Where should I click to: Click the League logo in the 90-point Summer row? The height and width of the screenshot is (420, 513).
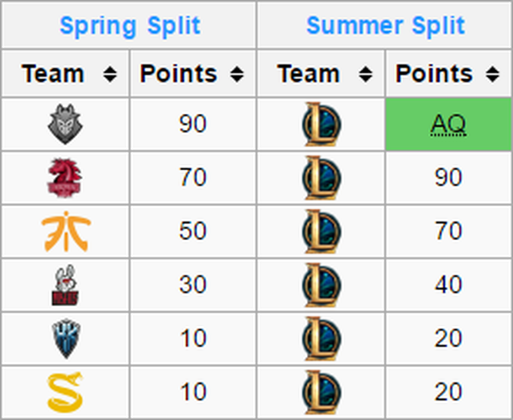321,178
